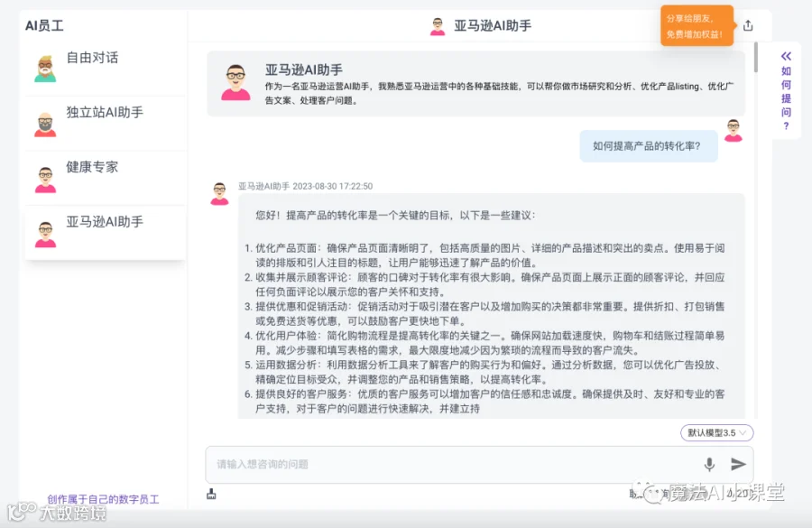Click the clear chat broom icon
The image size is (812, 528).
211,494
